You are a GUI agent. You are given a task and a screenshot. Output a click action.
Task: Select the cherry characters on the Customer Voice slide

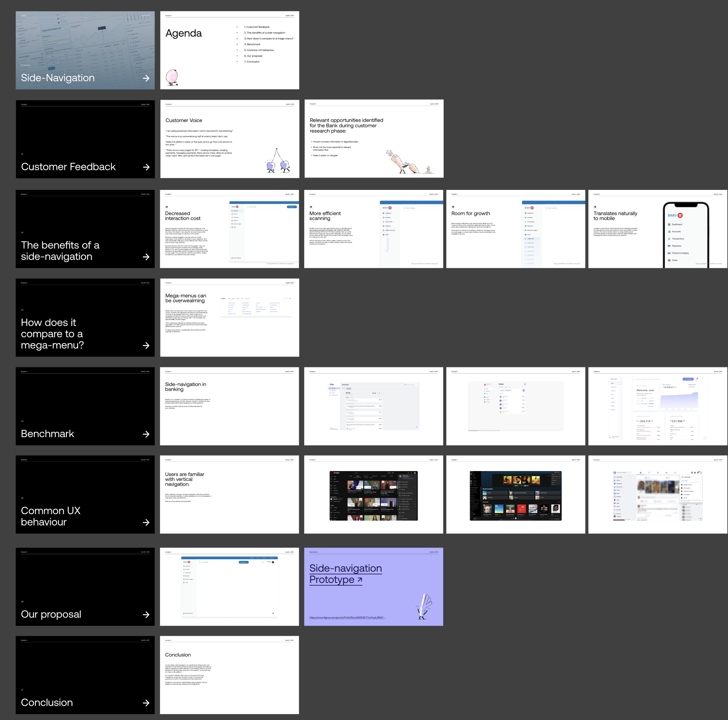coord(278,161)
